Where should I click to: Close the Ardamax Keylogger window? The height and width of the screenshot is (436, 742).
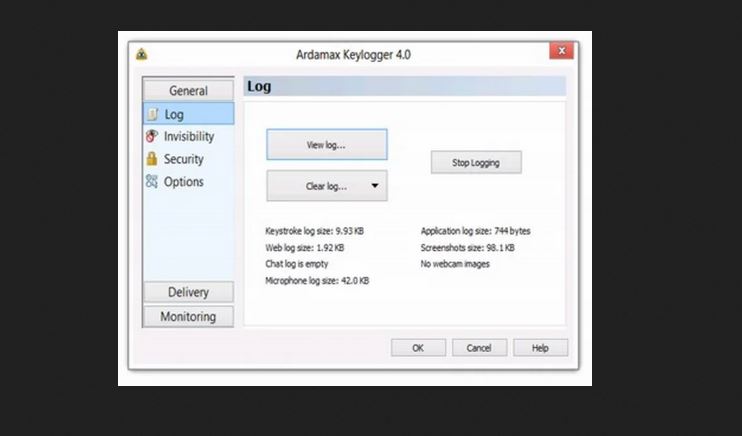tap(562, 51)
